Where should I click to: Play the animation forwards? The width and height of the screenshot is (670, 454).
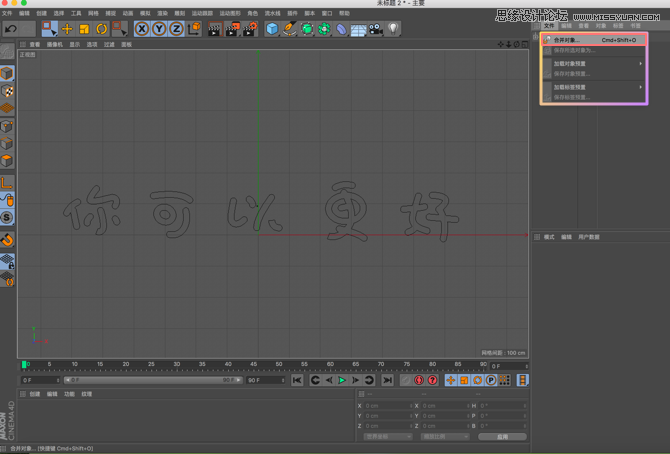coord(342,380)
